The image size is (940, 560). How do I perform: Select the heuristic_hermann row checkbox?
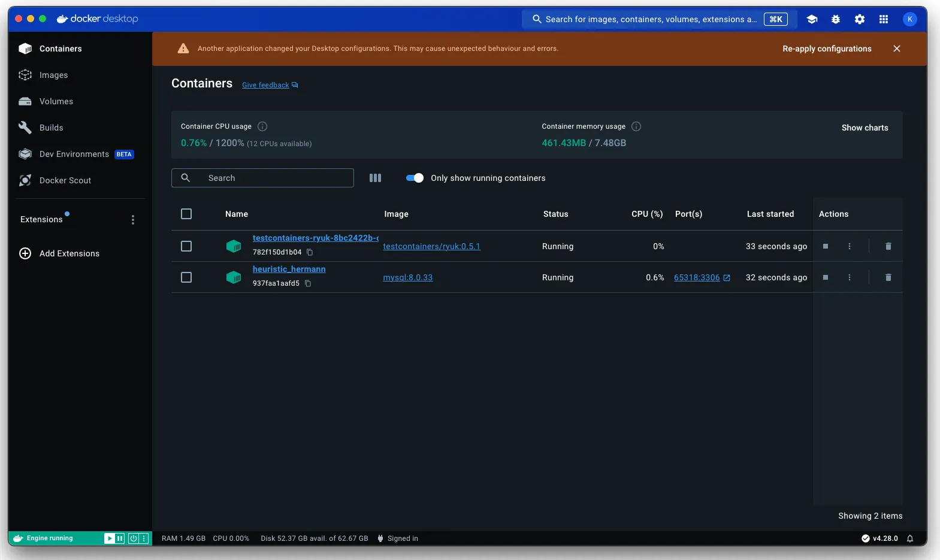tap(186, 277)
